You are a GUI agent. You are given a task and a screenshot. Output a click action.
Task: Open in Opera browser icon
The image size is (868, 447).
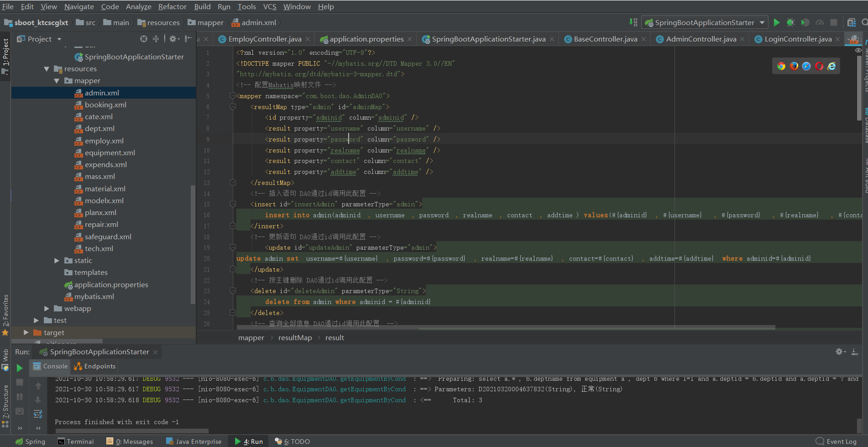tap(819, 66)
